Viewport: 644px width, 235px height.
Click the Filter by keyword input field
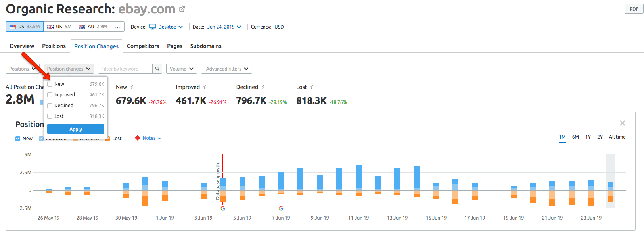(125, 69)
